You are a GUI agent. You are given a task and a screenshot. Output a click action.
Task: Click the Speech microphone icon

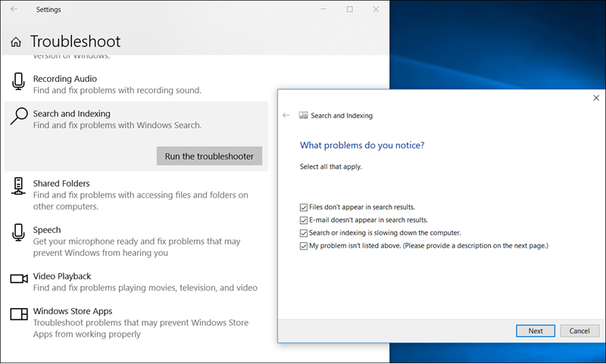click(x=18, y=232)
